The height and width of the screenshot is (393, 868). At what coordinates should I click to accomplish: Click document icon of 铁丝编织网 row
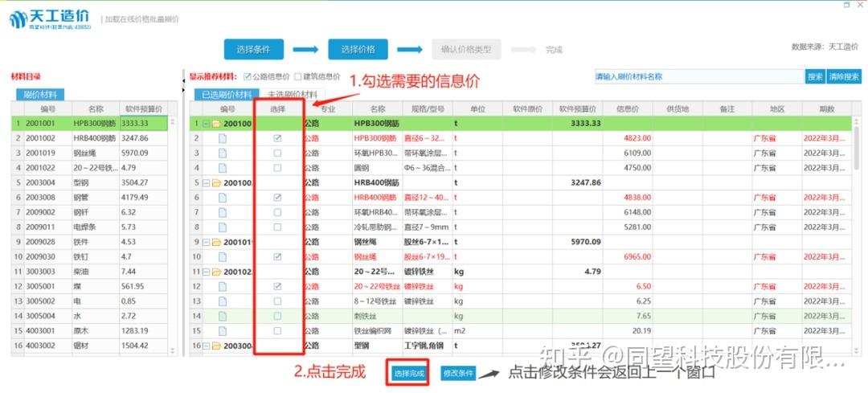click(223, 331)
